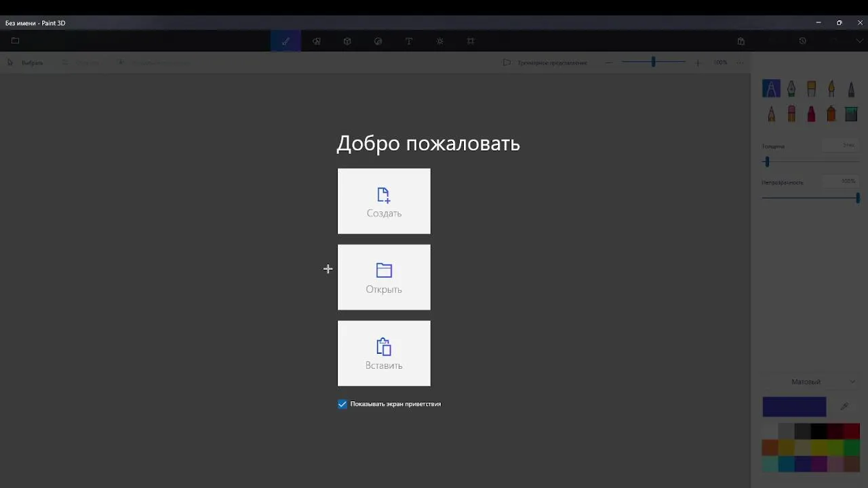
Task: Choose the Pencil brush
Action: [x=771, y=113]
